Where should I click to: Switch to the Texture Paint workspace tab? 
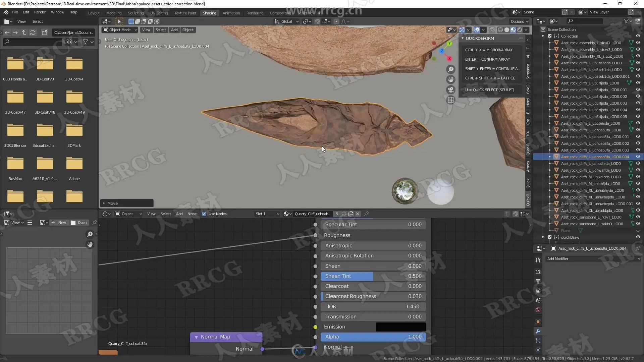[185, 13]
